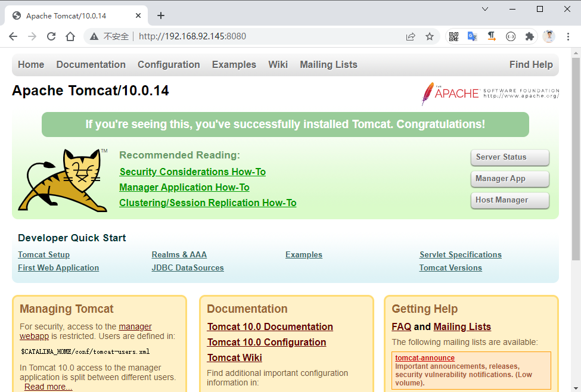
Task: Click the $CATALINA_HOME/conf/tomcat-users.xml path text
Action: (x=85, y=352)
